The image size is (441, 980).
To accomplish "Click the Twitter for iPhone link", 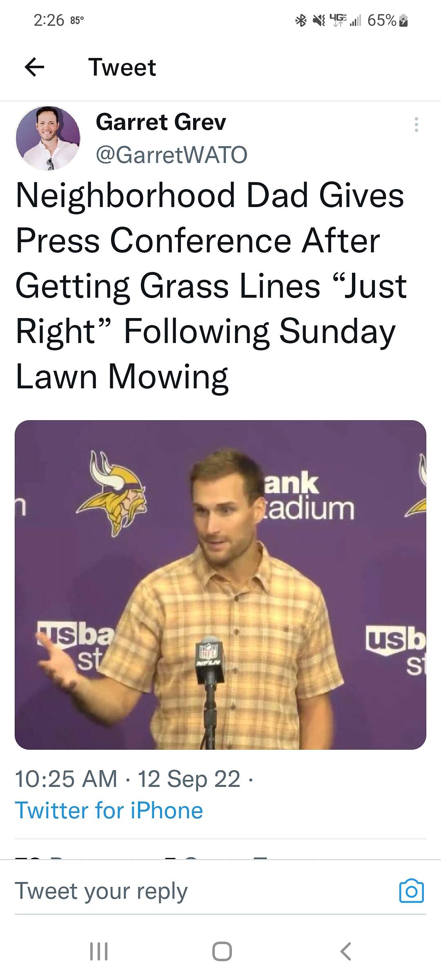I will [109, 811].
